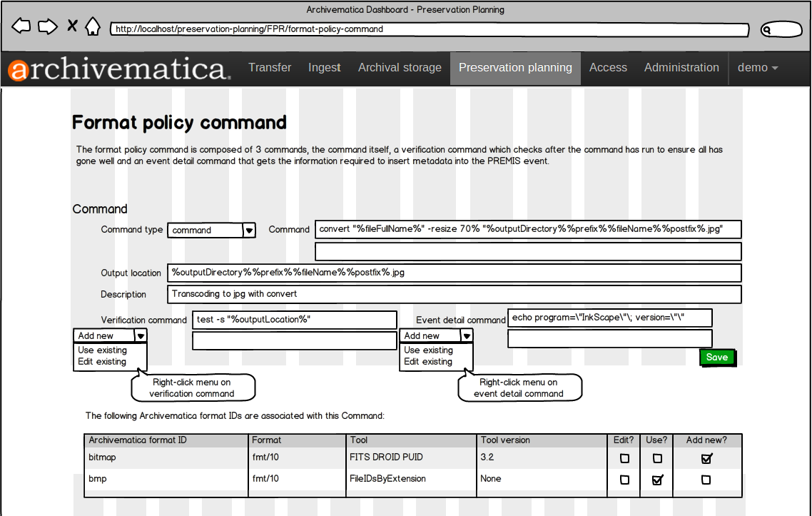Open the Command type dropdown
Viewport: 812px width, 516px height.
click(249, 230)
